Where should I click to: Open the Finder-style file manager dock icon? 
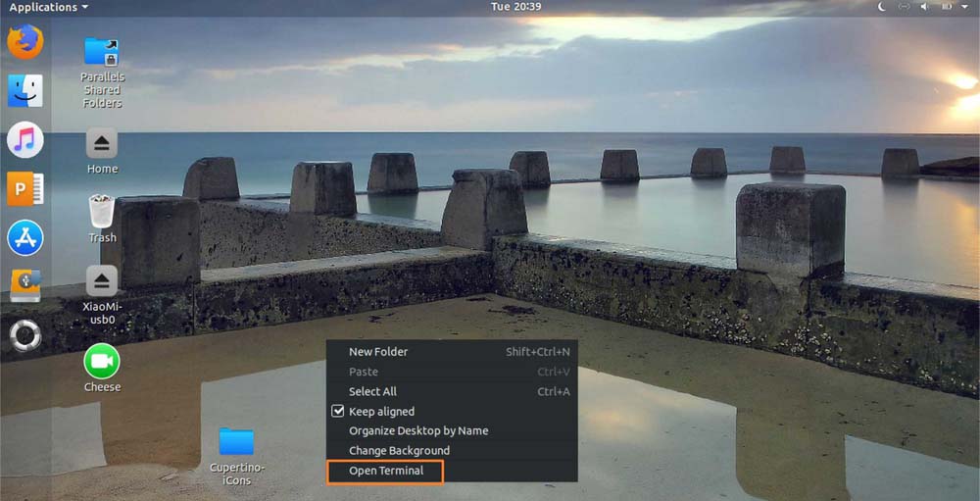[x=25, y=91]
